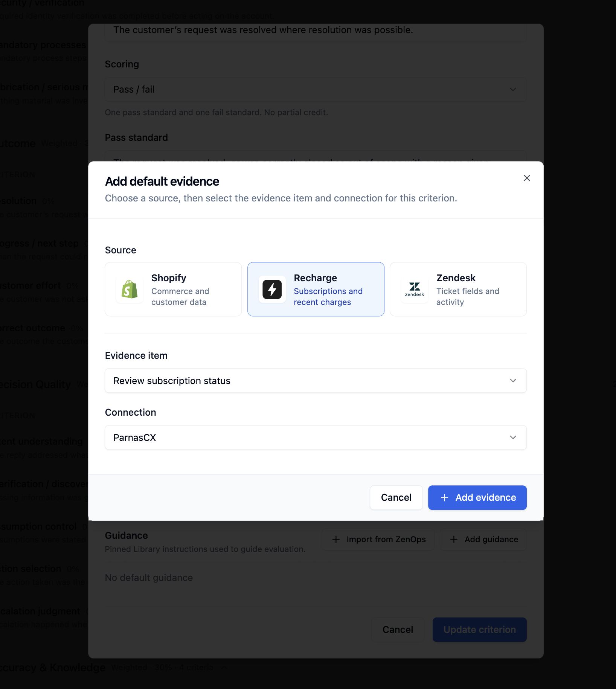616x689 pixels.
Task: Click the Correct outcome criterion row
Action: [x=44, y=334]
